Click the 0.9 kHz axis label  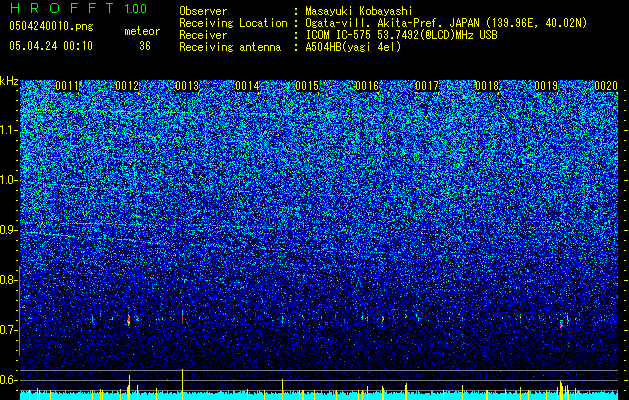pyautogui.click(x=9, y=230)
